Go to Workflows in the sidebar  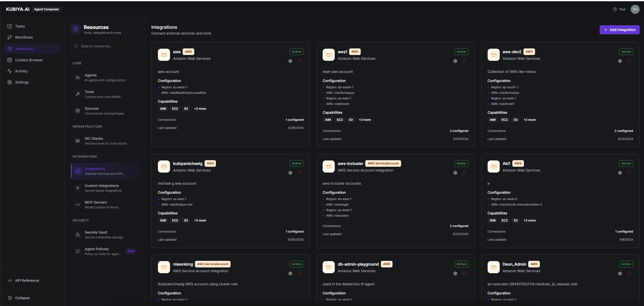point(32,37)
